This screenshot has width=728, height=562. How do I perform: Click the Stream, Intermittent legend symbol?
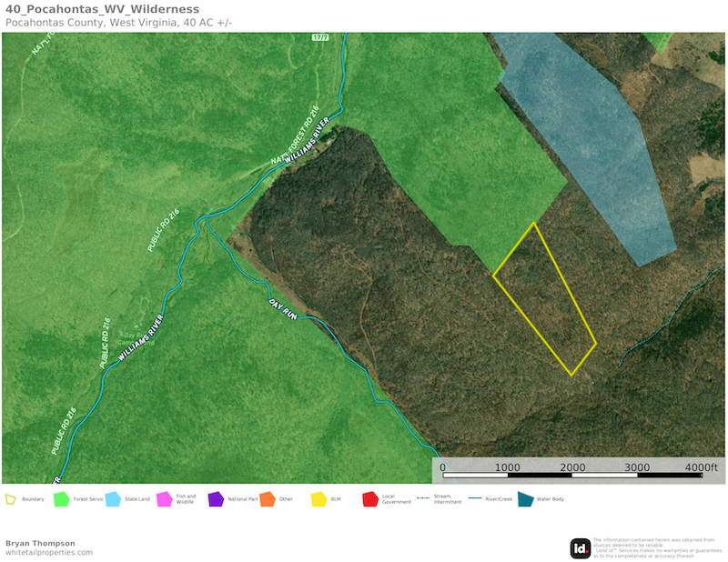[422, 499]
